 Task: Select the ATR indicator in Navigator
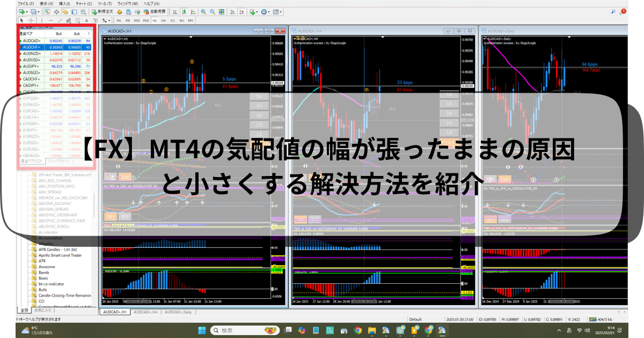tap(42, 261)
